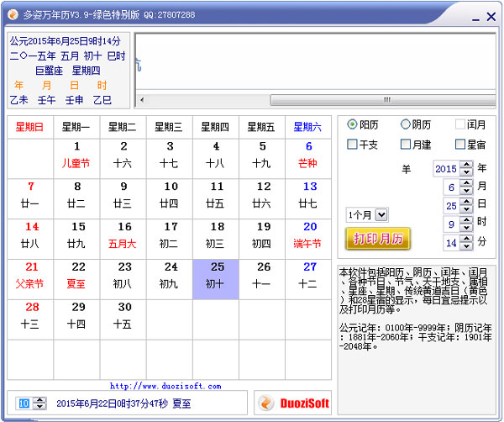Increase the day value using up arrow
This screenshot has width=504, height=422.
coord(466,202)
